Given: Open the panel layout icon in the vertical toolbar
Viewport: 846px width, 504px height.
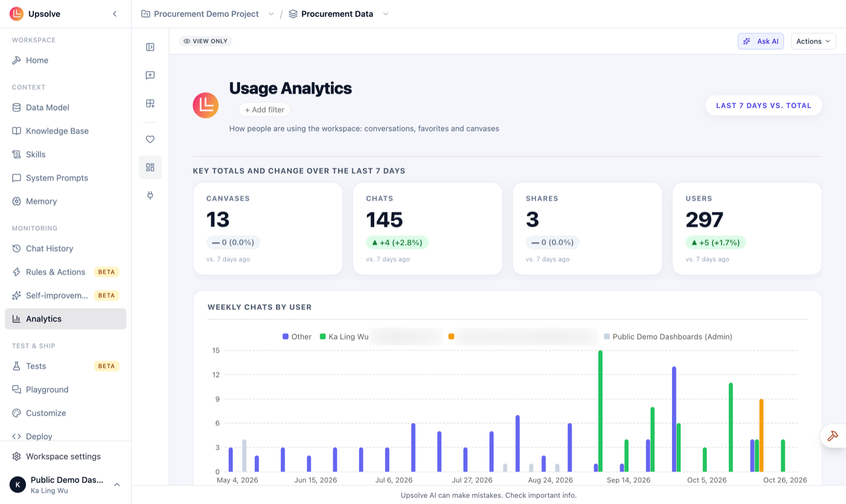Looking at the screenshot, I should [x=150, y=47].
